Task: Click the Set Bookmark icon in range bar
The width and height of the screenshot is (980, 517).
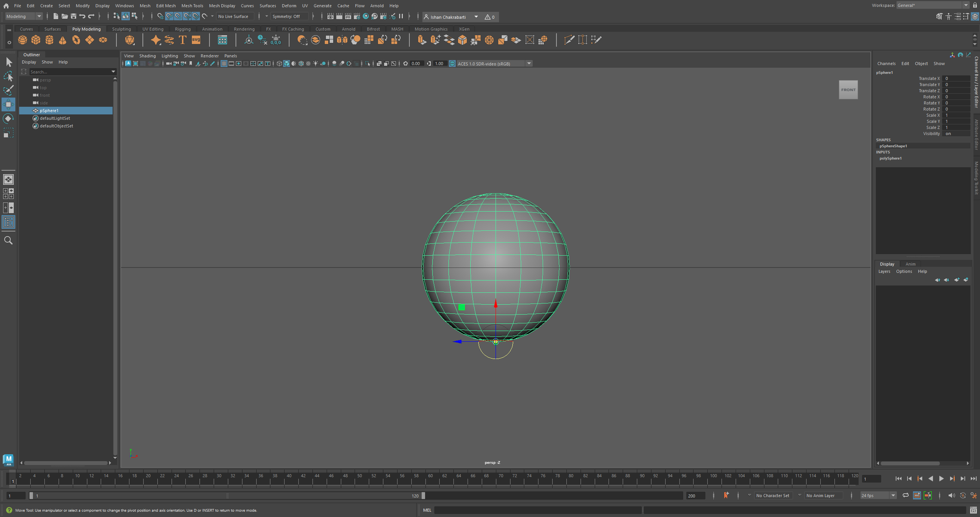Action: [x=726, y=495]
